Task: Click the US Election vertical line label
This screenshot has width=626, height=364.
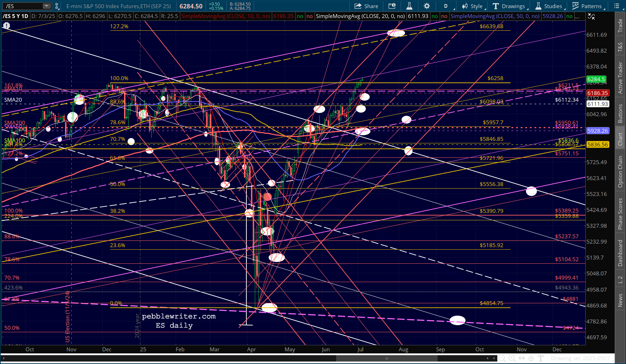Action: click(x=68, y=316)
